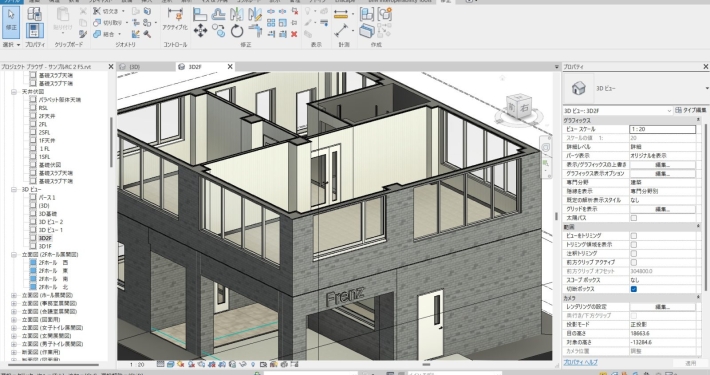The width and height of the screenshot is (710, 375).
Task: Click the Offset tool icon
Action: 219,14
